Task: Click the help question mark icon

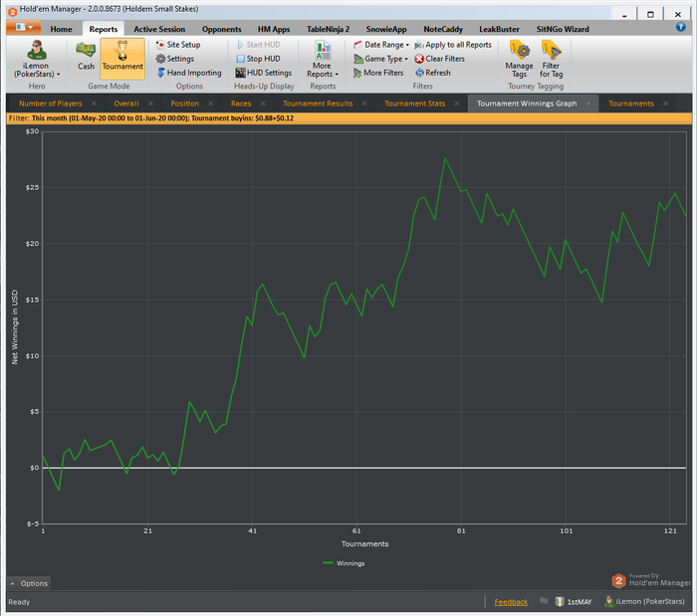Action: click(x=680, y=27)
